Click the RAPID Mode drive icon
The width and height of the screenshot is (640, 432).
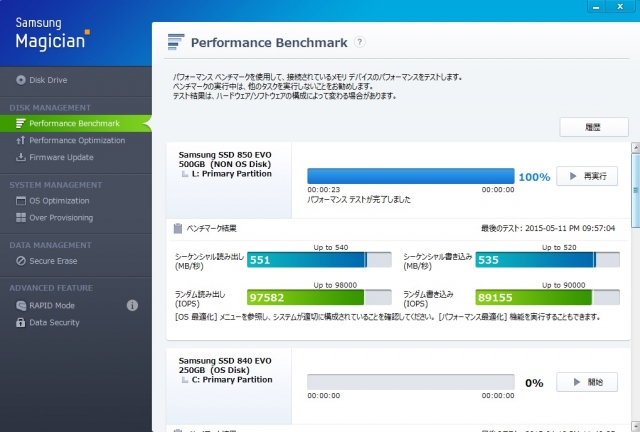[21, 305]
